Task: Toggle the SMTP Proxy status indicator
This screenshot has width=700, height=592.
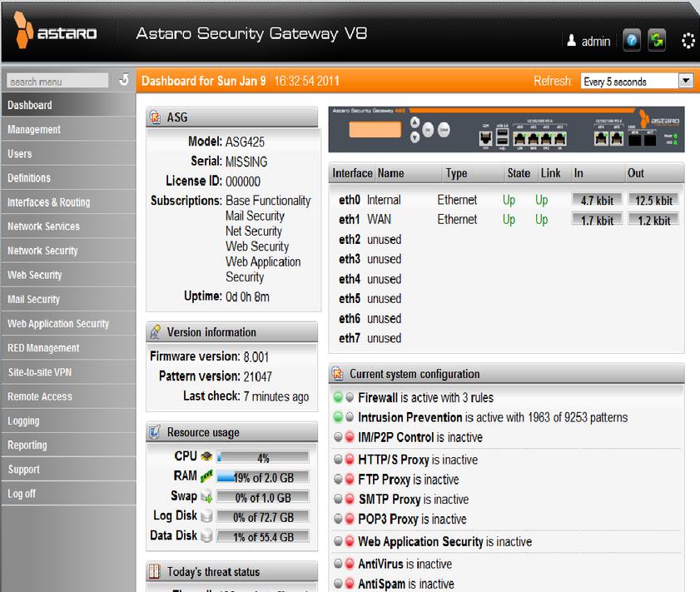Action: pos(345,500)
